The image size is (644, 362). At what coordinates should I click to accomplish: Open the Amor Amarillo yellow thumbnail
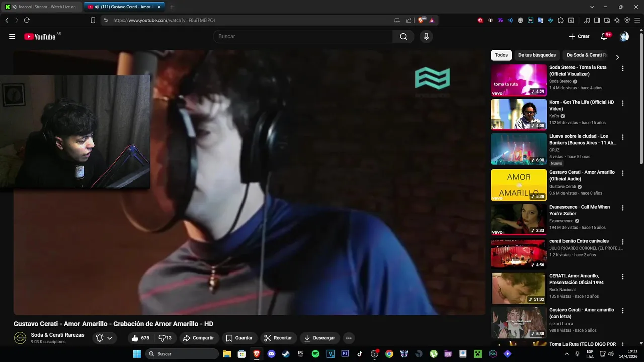tap(519, 185)
